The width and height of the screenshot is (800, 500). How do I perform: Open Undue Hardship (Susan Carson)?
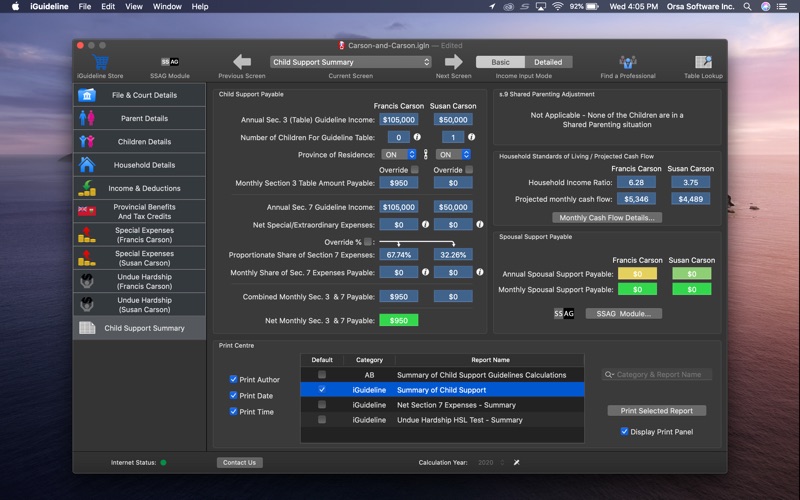[139, 305]
